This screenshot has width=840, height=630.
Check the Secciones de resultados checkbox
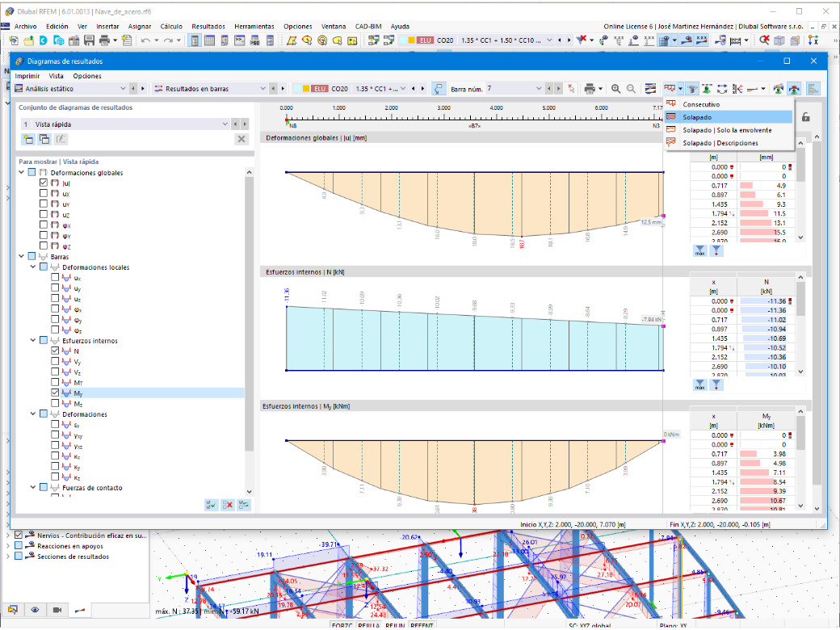tap(19, 556)
